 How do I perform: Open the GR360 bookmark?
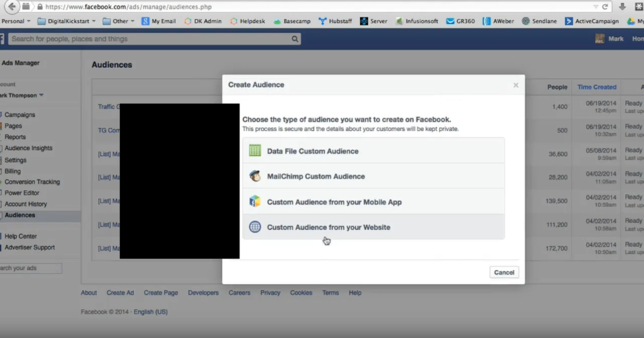460,21
